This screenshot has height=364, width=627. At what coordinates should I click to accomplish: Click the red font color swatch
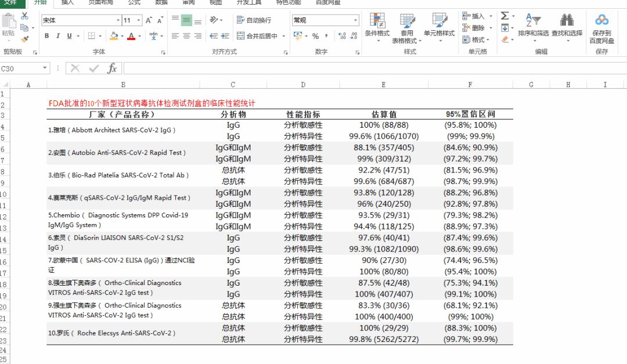131,36
